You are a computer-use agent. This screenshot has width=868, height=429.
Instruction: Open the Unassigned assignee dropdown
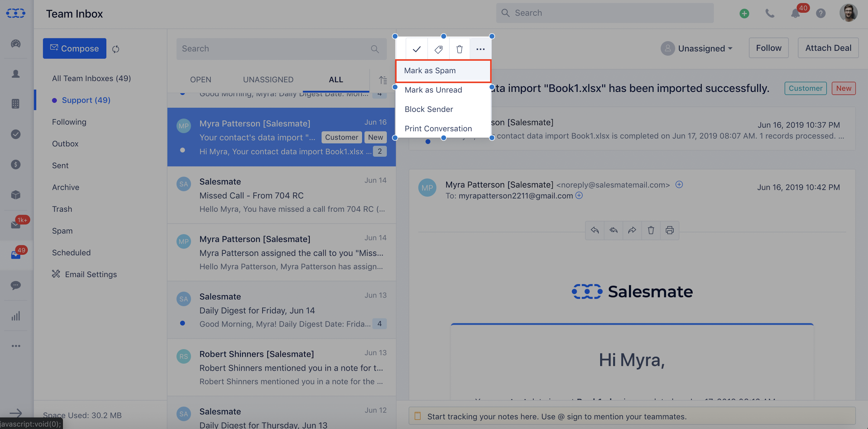(x=697, y=48)
